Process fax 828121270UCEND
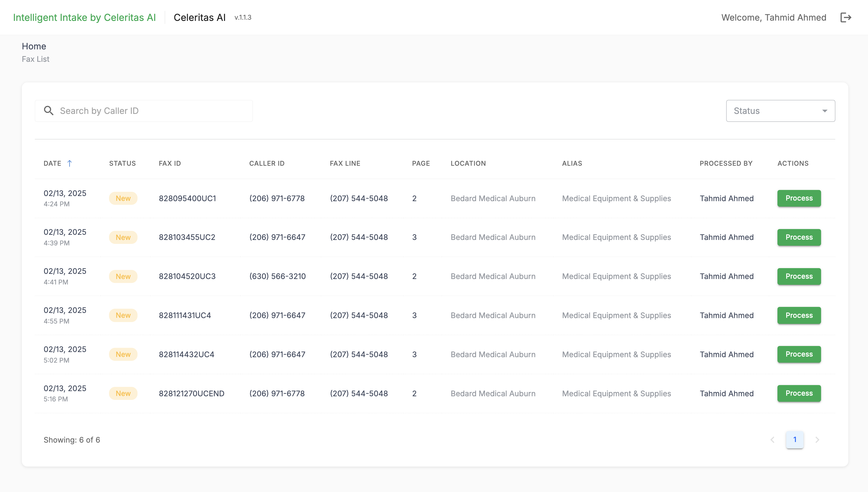This screenshot has width=868, height=492. [x=799, y=393]
